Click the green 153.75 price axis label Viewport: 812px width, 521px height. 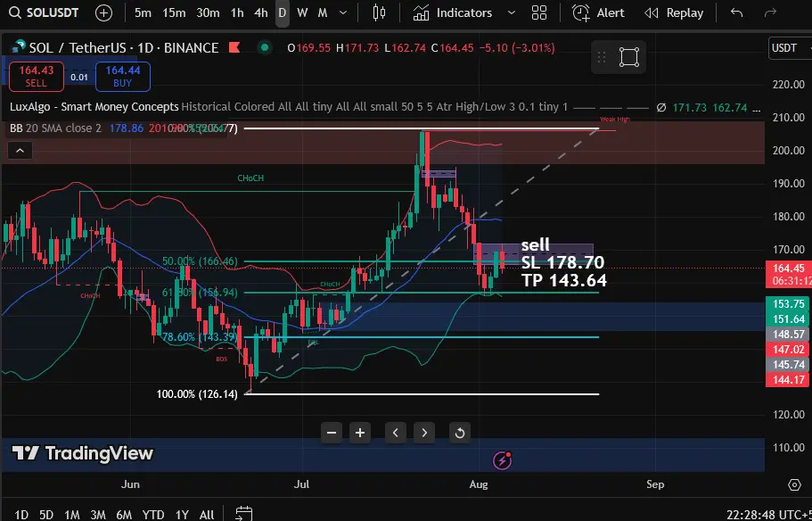[788, 304]
